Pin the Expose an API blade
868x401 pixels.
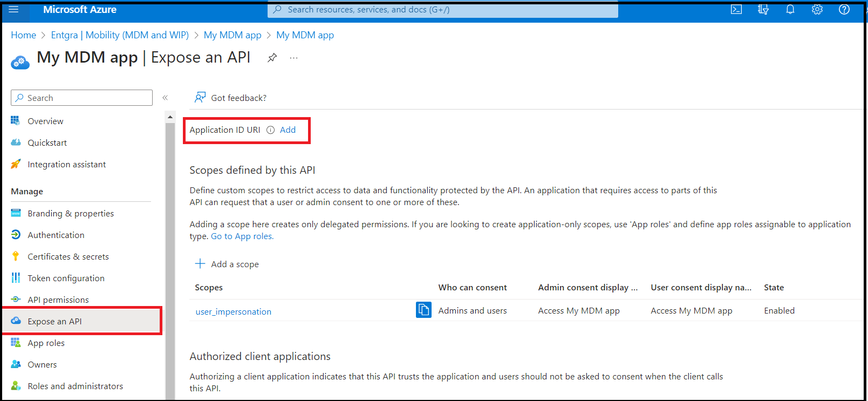pyautogui.click(x=272, y=58)
